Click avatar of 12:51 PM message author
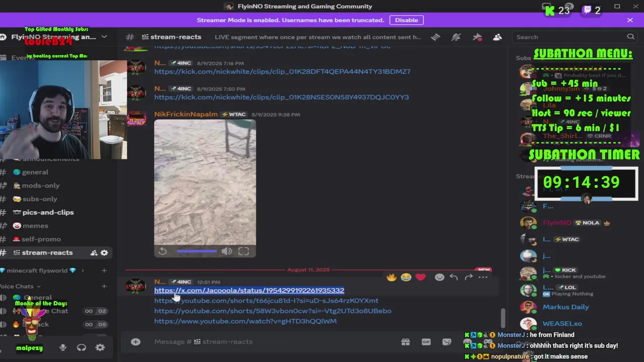 pyautogui.click(x=136, y=286)
